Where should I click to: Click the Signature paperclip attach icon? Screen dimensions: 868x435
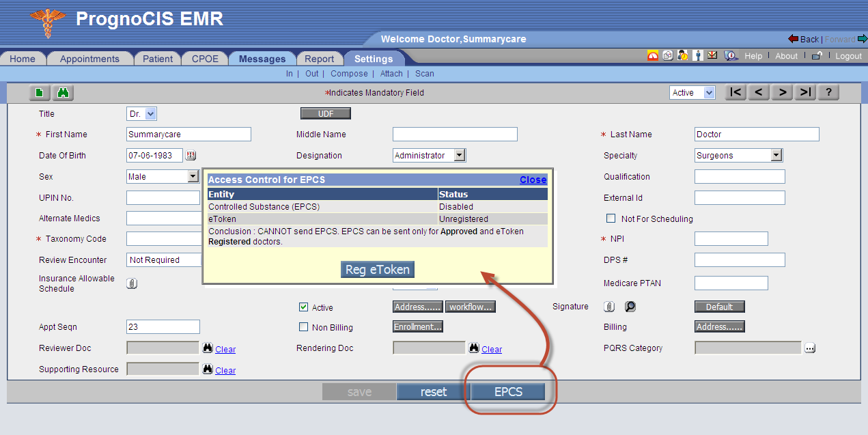point(609,307)
